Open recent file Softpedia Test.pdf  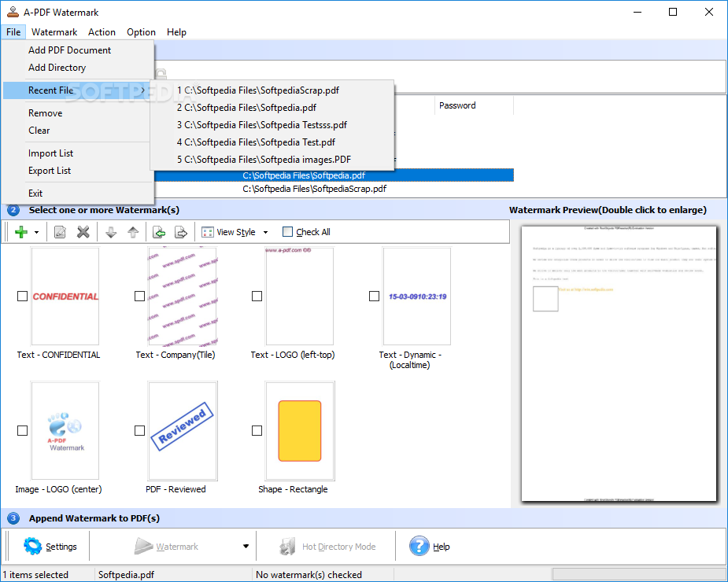pyautogui.click(x=272, y=142)
